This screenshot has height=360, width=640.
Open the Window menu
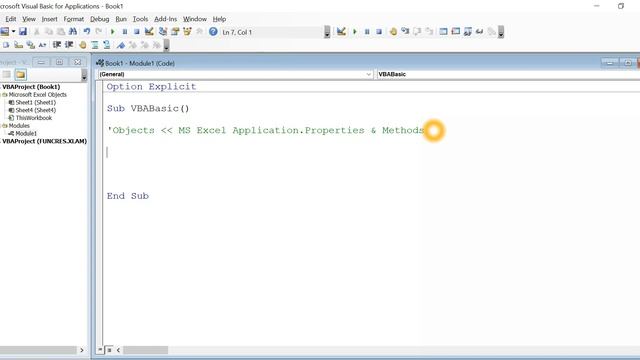[x=195, y=19]
